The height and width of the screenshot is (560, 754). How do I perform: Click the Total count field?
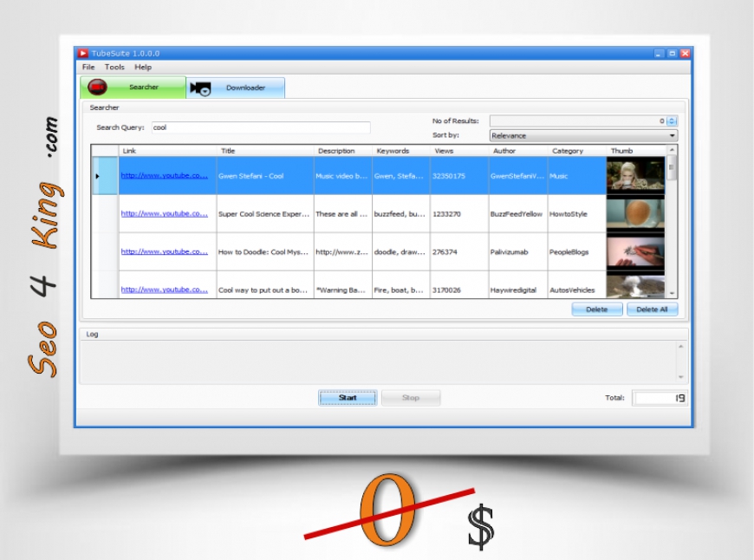point(660,398)
